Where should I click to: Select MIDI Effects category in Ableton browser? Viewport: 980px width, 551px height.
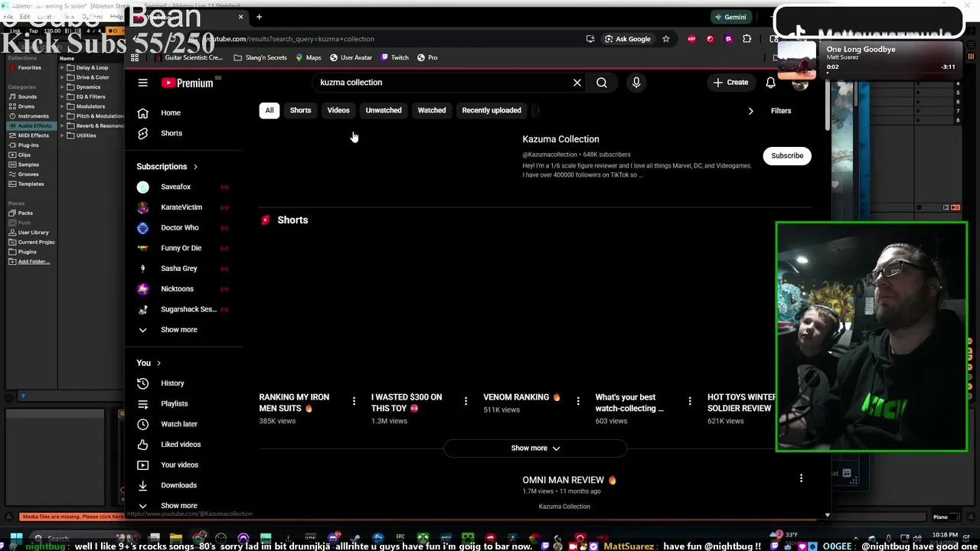click(33, 135)
